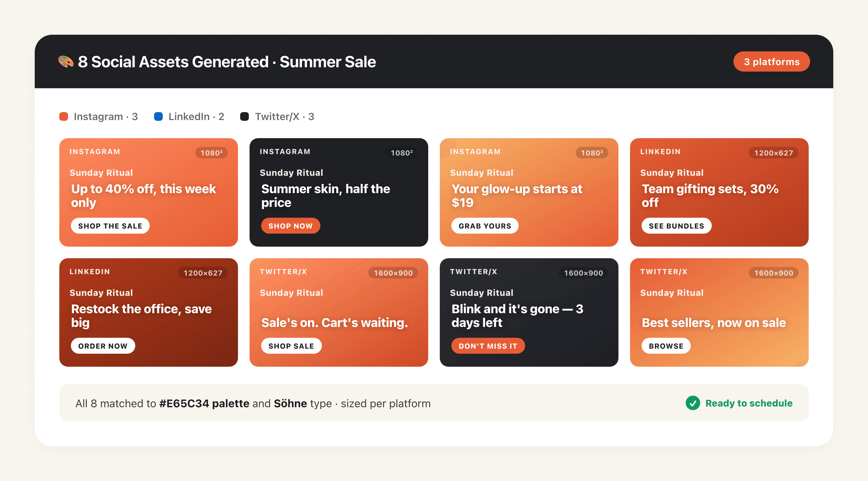This screenshot has width=868, height=481.
Task: Click the SHOP THE SALE button
Action: coord(110,226)
